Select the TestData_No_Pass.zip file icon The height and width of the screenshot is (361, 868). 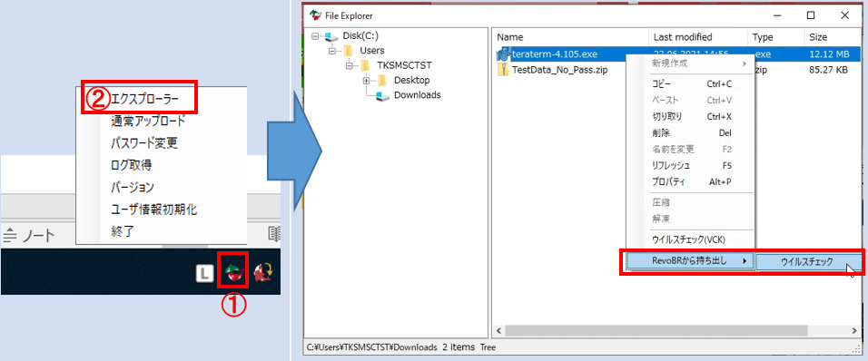tap(503, 70)
